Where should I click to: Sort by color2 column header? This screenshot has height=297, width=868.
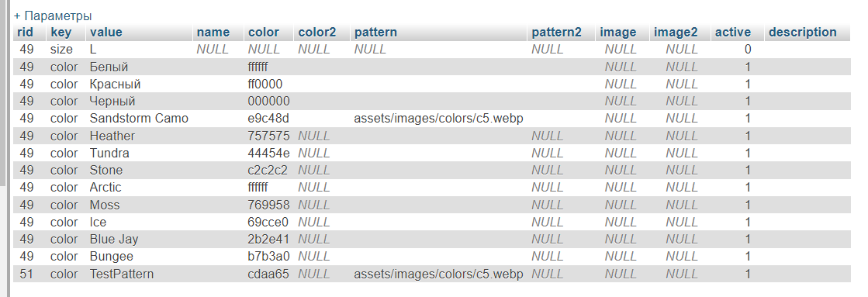[317, 32]
